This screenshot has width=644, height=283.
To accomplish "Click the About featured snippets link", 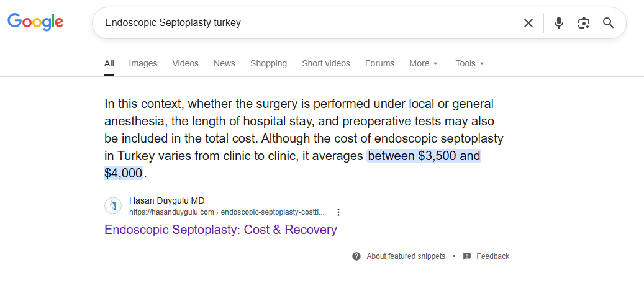I will click(x=406, y=256).
